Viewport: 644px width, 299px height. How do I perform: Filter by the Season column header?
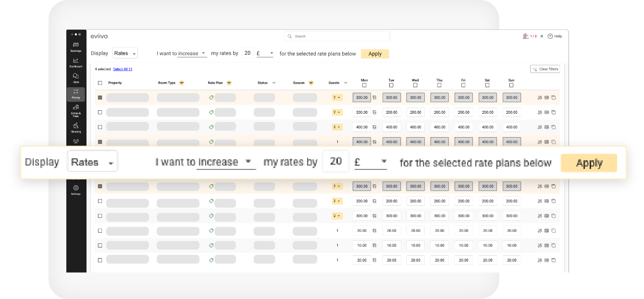(311, 83)
